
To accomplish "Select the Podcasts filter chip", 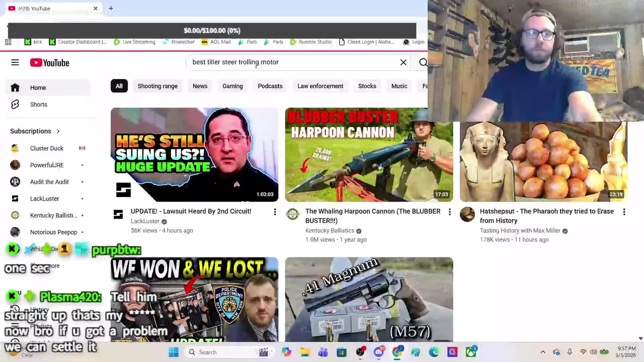I will click(x=270, y=86).
